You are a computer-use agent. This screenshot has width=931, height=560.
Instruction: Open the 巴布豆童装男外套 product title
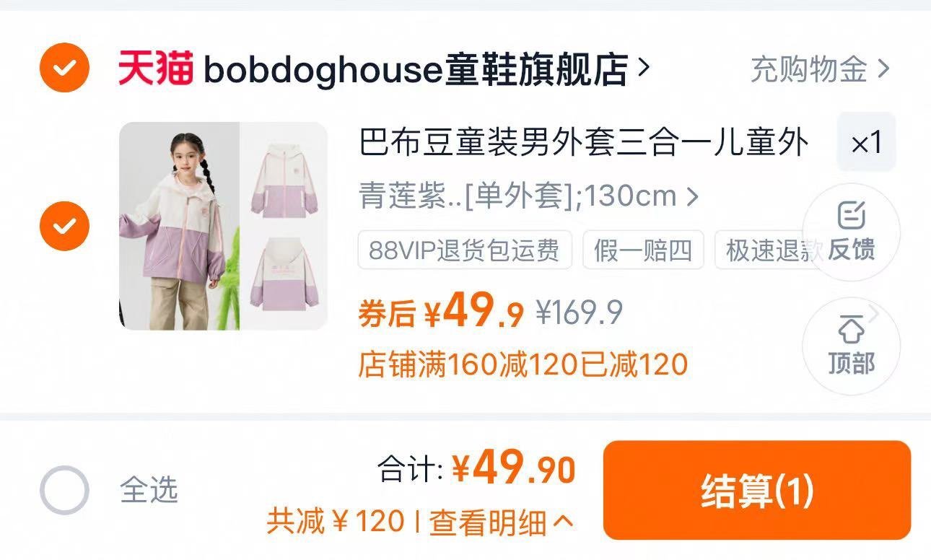click(x=584, y=143)
